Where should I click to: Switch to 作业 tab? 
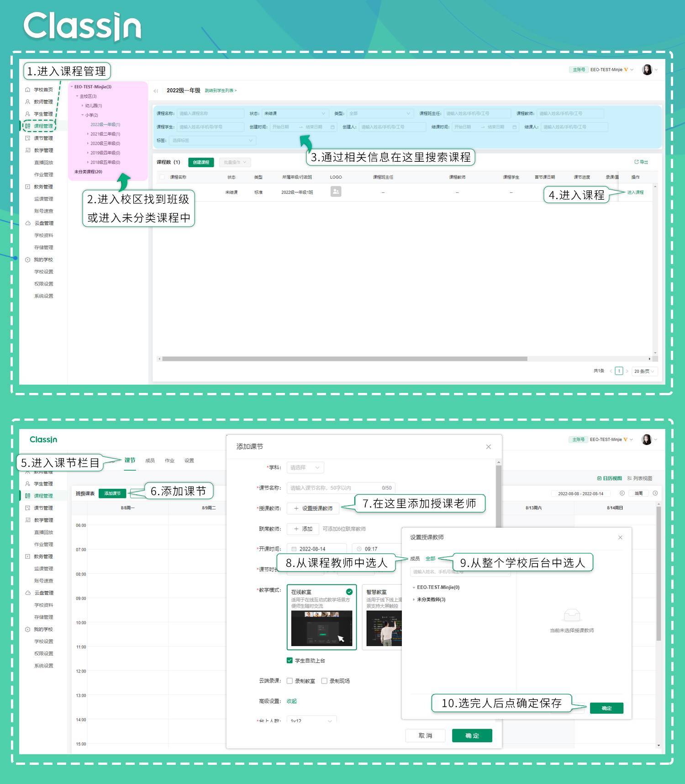[x=169, y=461]
